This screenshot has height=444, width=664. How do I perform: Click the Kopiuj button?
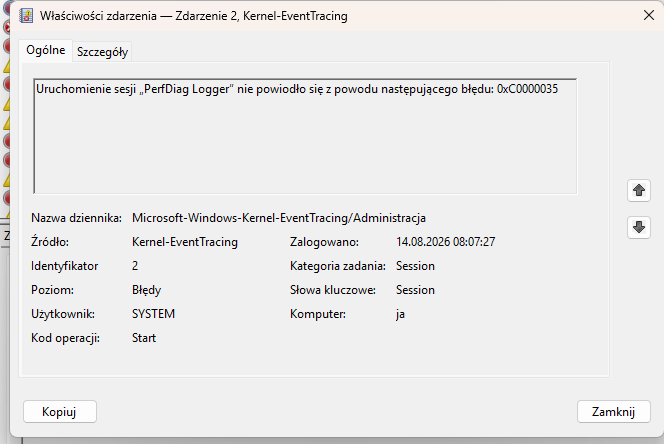(x=60, y=411)
